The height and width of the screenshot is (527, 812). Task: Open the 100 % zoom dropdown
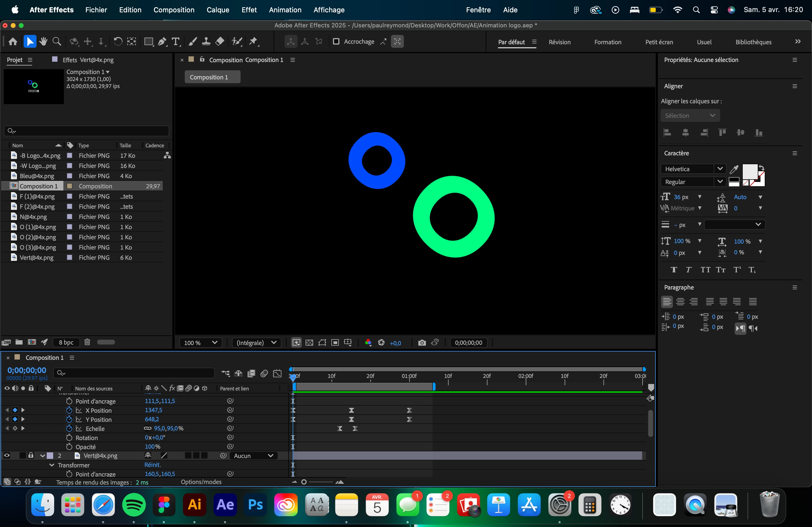200,343
